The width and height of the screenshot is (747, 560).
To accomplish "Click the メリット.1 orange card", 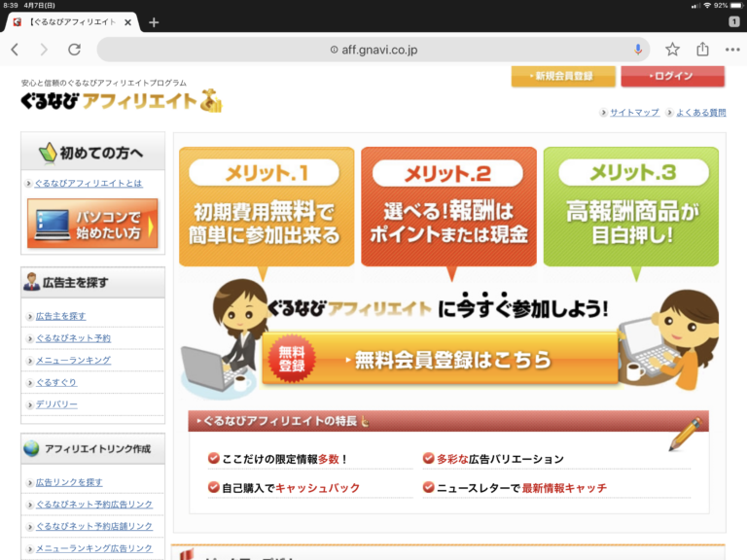I will pyautogui.click(x=267, y=207).
